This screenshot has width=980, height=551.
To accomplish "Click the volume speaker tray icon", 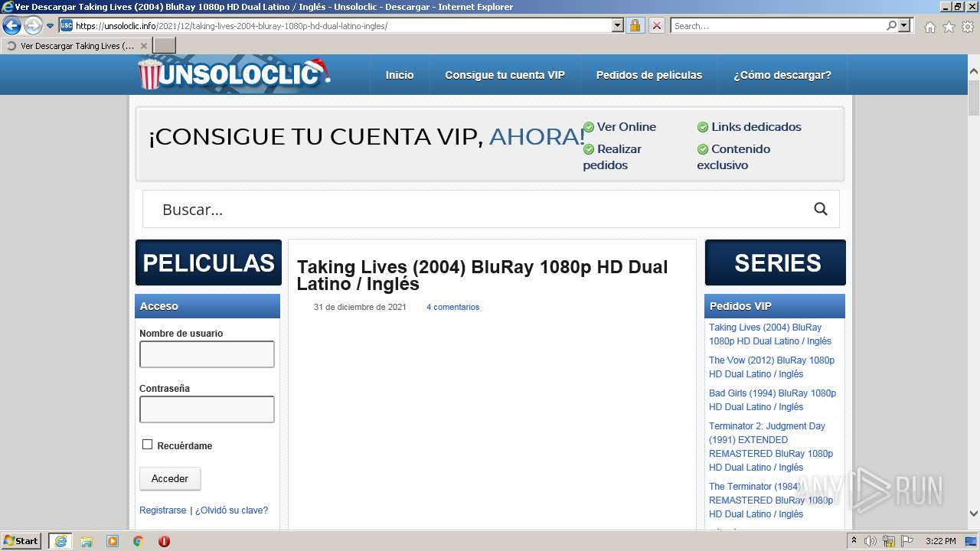I will tap(871, 541).
